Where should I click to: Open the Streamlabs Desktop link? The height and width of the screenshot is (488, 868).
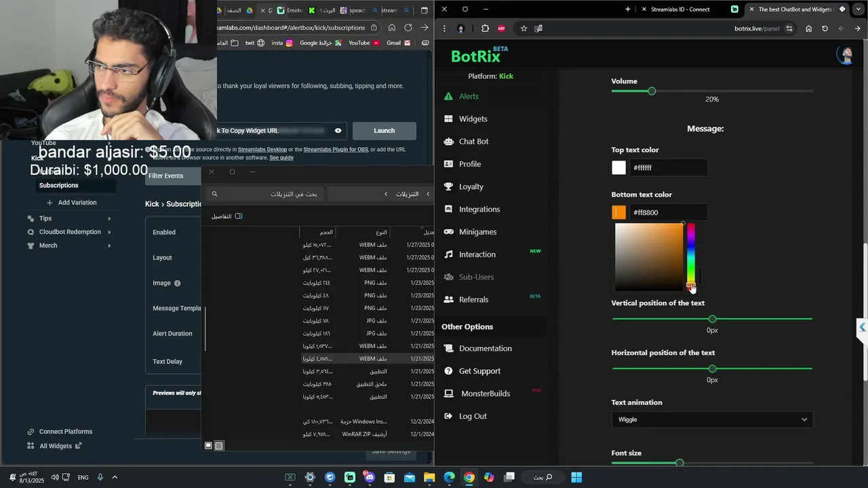pos(262,149)
